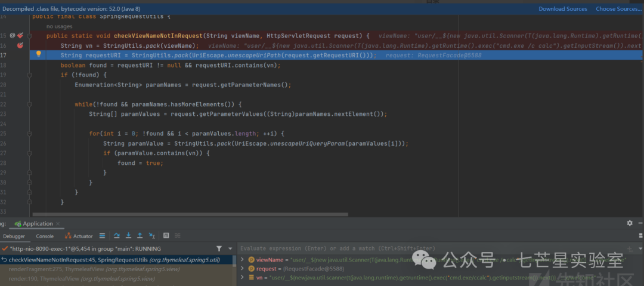Click the Evaluate Expression calculator icon
This screenshot has width=644, height=286.
click(166, 236)
